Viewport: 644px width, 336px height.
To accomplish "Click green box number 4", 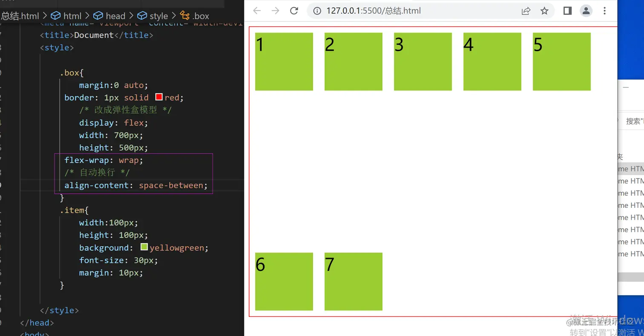I will tap(492, 62).
